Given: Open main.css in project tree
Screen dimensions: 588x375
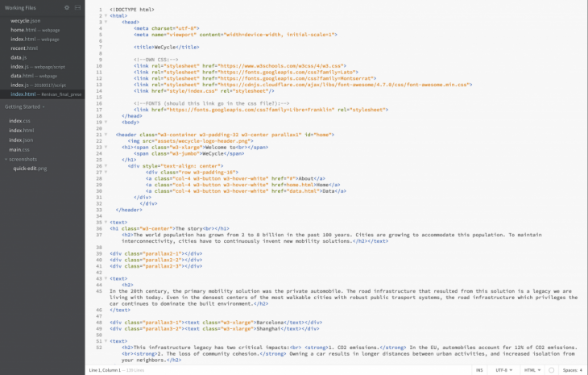Looking at the screenshot, I should (20, 149).
